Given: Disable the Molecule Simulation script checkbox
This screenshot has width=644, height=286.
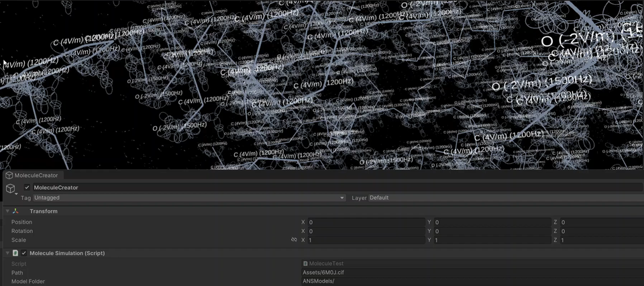Looking at the screenshot, I should (24, 253).
